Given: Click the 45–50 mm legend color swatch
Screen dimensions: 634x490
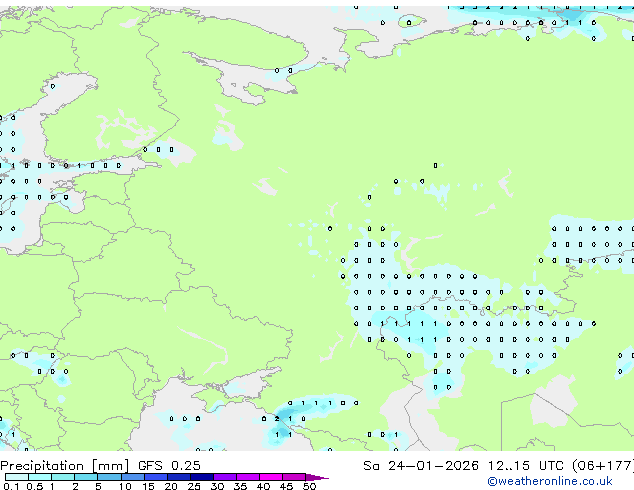Looking at the screenshot, I should point(294,477).
